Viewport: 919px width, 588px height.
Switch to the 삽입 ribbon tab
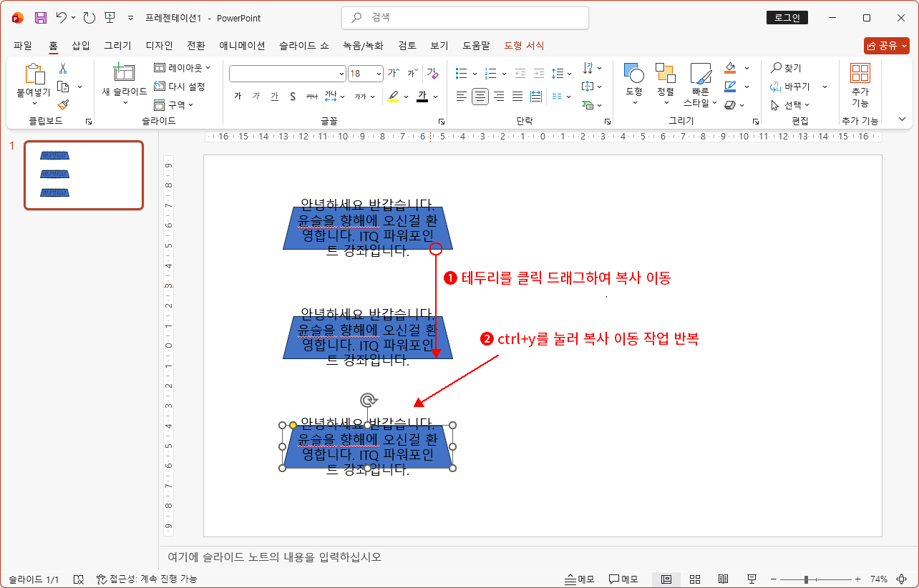point(80,45)
